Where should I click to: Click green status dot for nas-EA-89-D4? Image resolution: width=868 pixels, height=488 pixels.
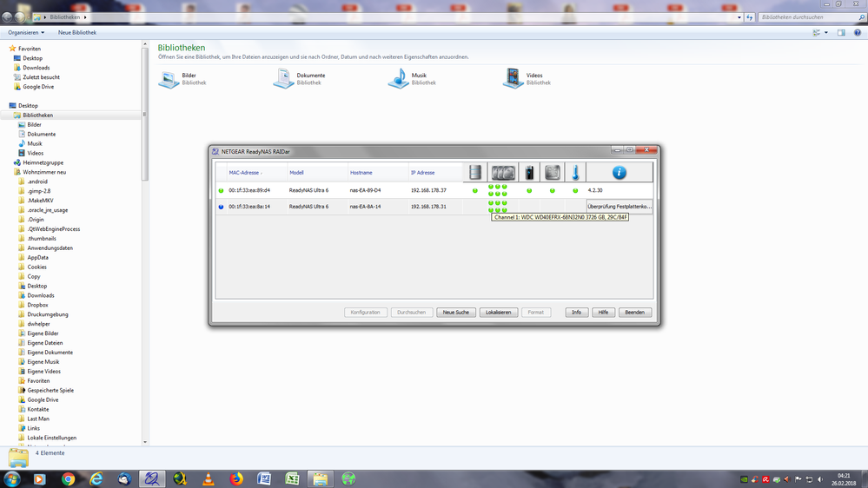pos(222,190)
